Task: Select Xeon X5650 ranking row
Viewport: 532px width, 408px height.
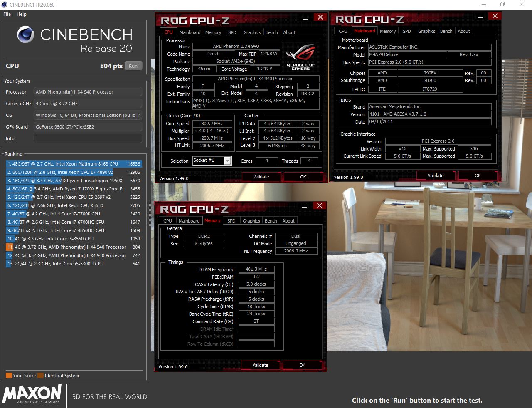Action: click(x=74, y=205)
